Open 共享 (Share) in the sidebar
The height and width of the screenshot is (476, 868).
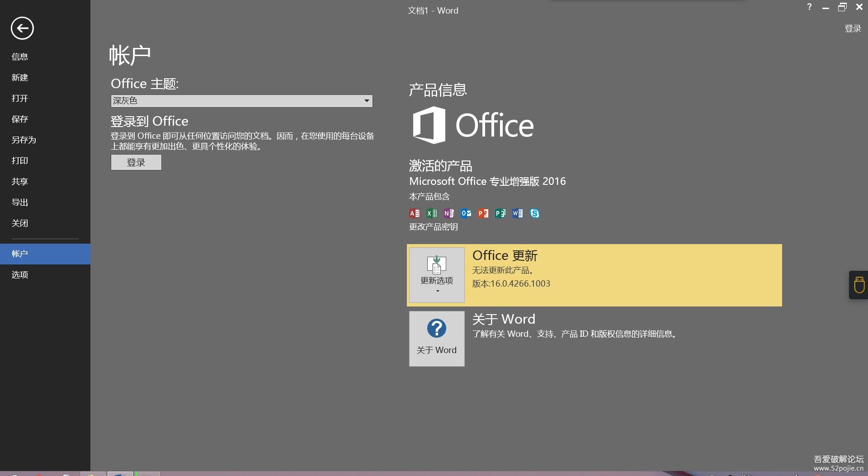coord(45,181)
